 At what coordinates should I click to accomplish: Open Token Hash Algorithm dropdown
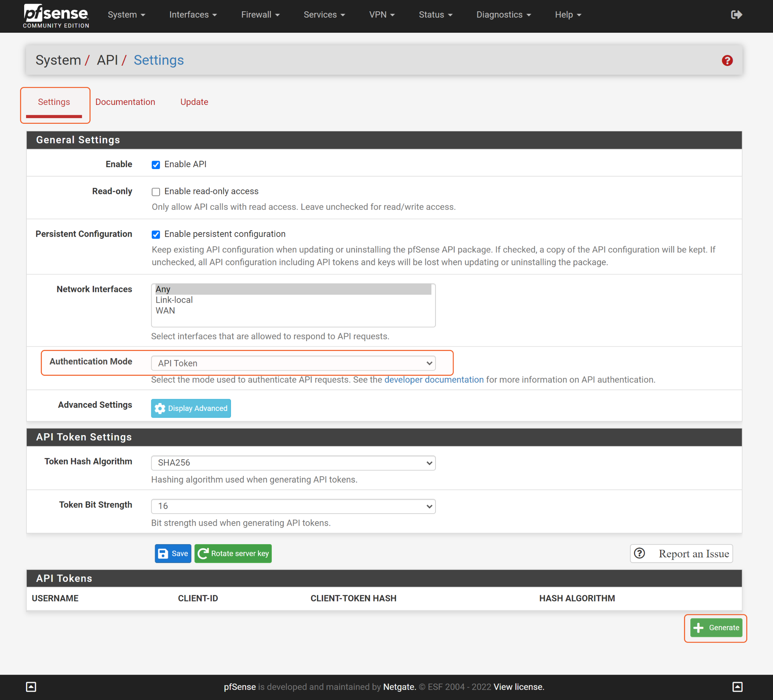coord(293,463)
